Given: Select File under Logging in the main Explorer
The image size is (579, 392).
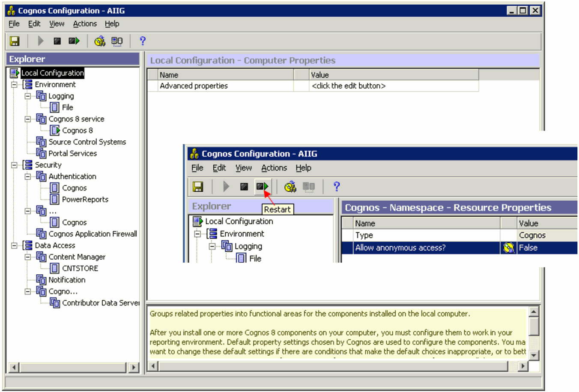Looking at the screenshot, I should (68, 107).
